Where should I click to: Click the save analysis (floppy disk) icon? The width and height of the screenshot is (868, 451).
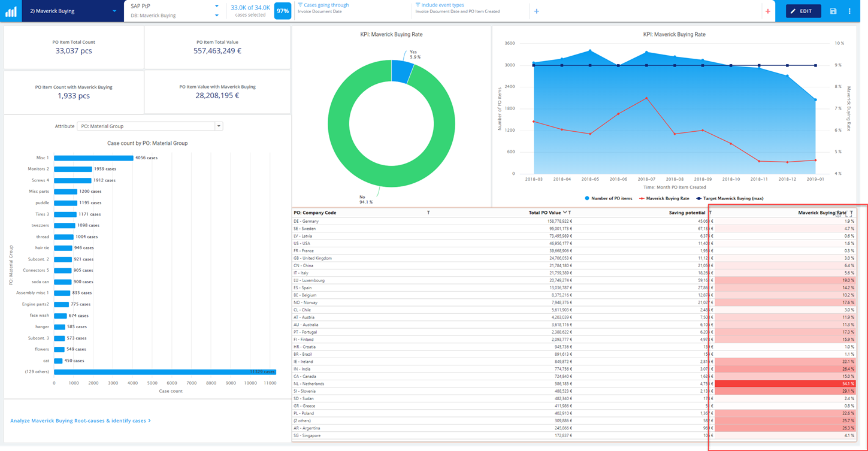click(833, 11)
